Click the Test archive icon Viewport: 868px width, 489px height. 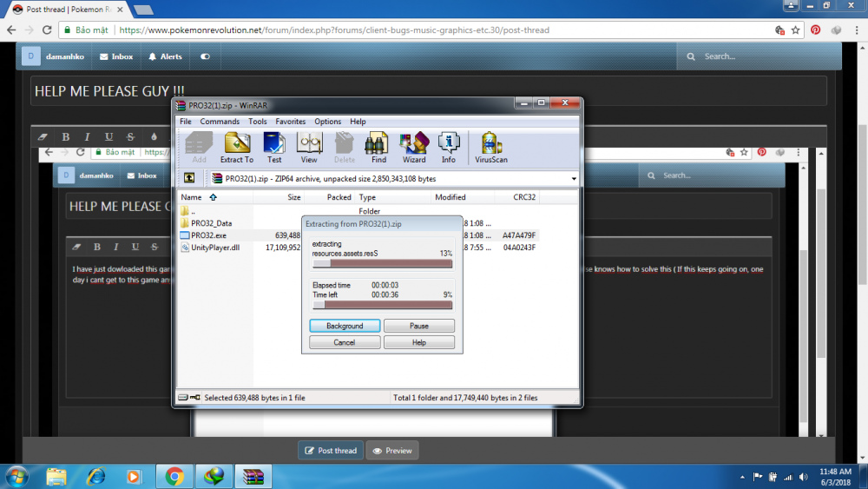[274, 147]
